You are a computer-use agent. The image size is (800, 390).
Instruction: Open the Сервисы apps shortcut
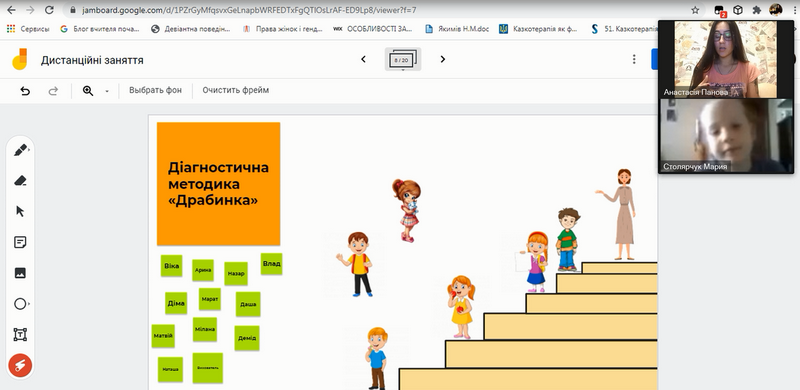(28, 29)
